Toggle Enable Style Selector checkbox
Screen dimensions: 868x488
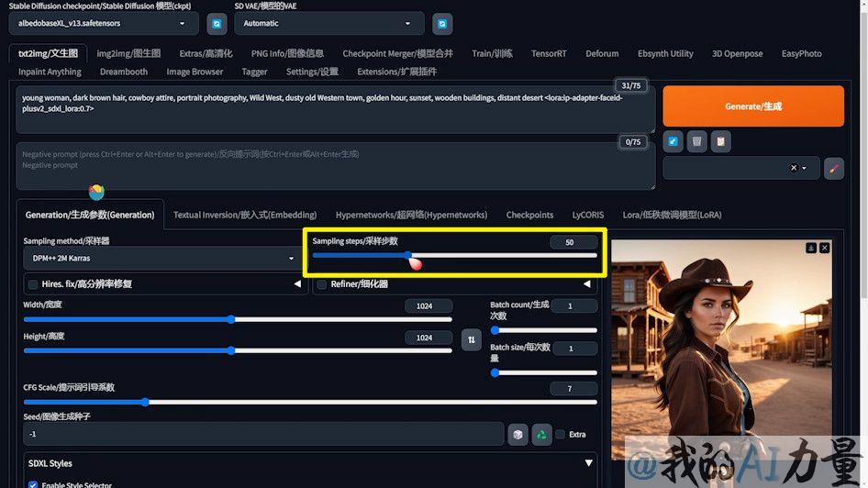(x=33, y=484)
